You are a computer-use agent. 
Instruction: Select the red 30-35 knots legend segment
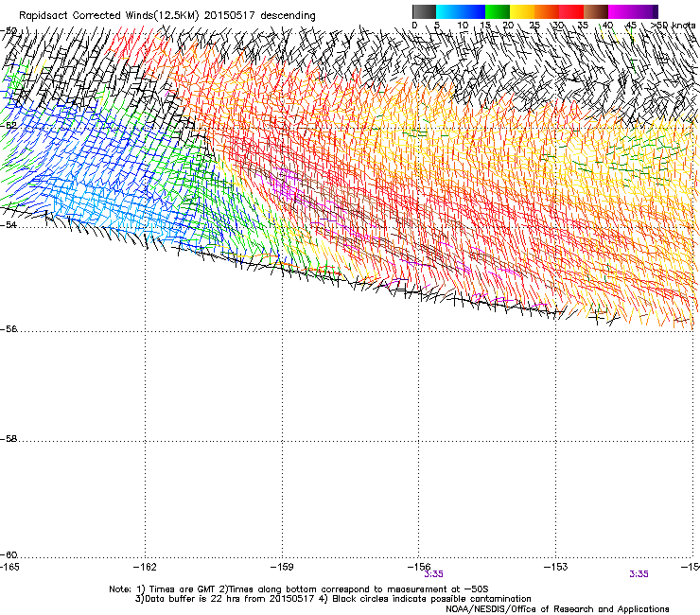coord(571,11)
